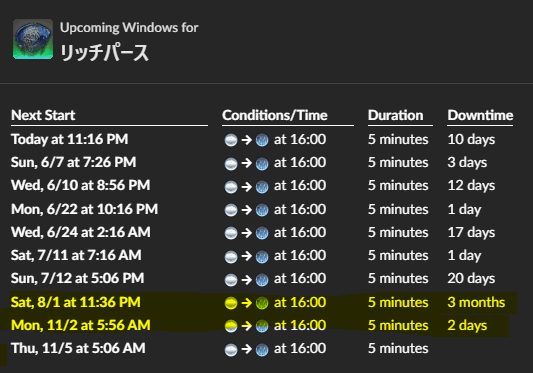
Task: Click cloudy weather icon in Wed 6/24 row
Action: [x=231, y=233]
